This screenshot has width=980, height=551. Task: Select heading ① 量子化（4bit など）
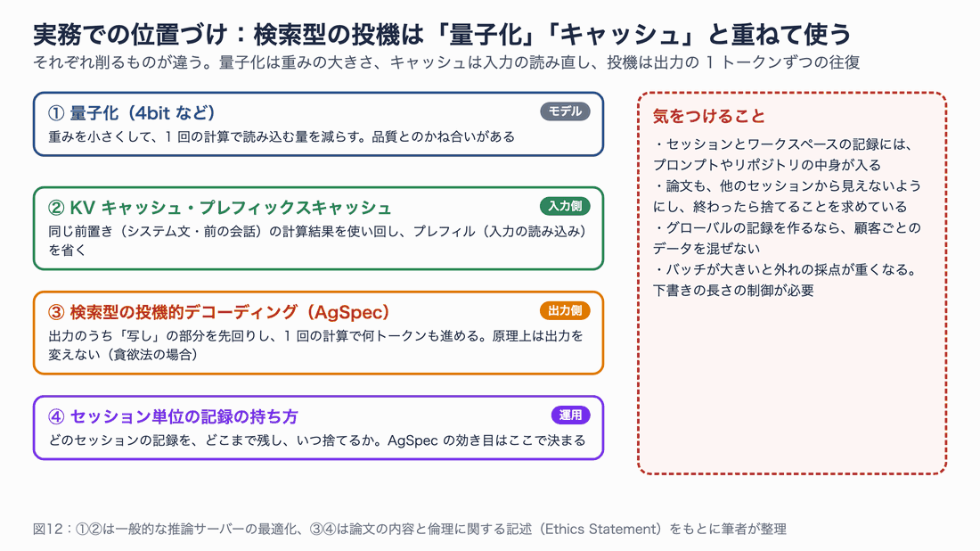click(x=131, y=113)
